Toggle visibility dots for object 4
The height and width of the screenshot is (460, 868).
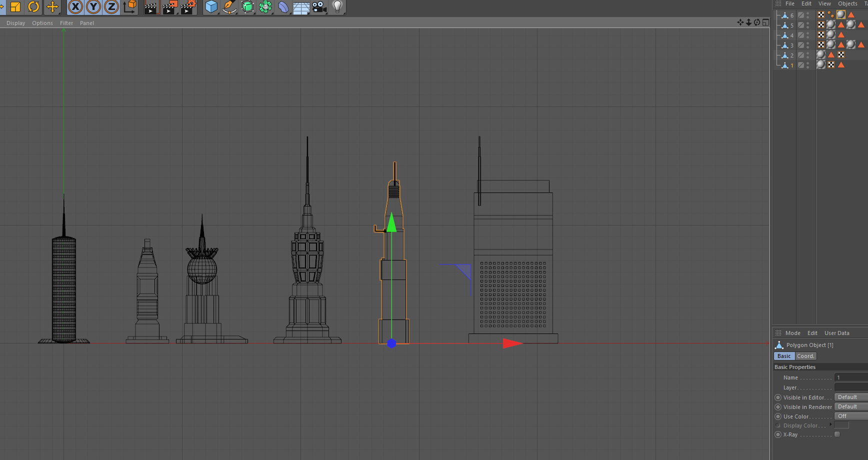click(808, 35)
